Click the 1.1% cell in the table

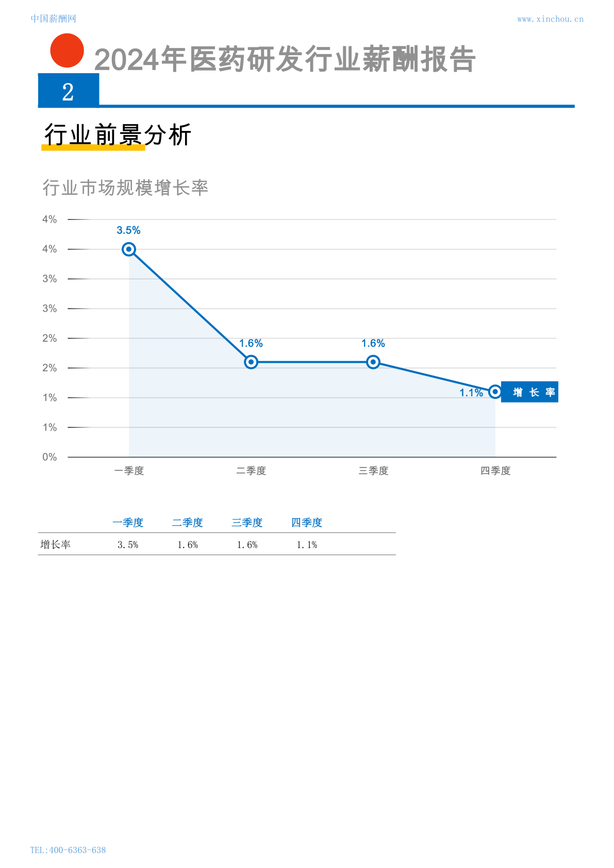[307, 545]
